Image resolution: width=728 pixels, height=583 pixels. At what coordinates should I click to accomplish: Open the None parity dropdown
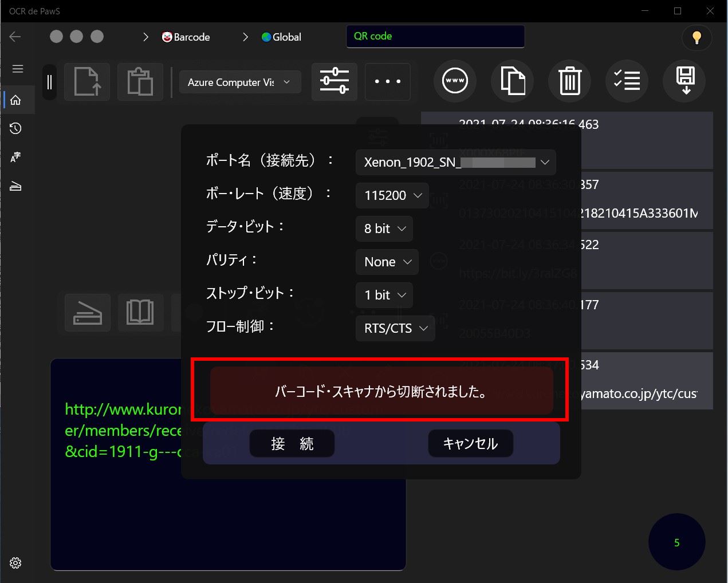[387, 262]
